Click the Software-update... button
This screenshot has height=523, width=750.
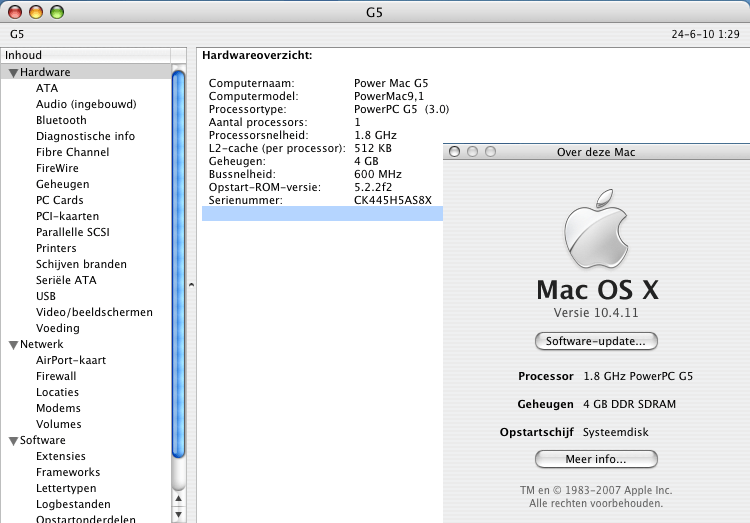596,341
